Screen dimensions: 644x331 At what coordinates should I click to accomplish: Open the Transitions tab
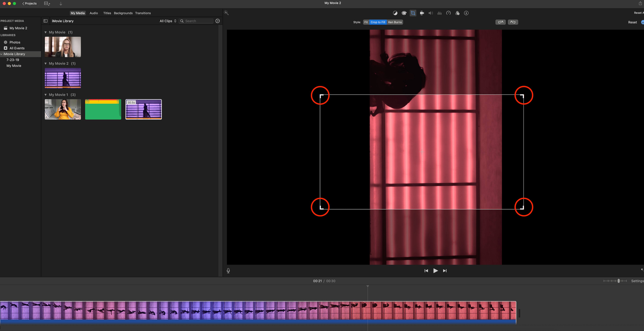[x=143, y=13]
